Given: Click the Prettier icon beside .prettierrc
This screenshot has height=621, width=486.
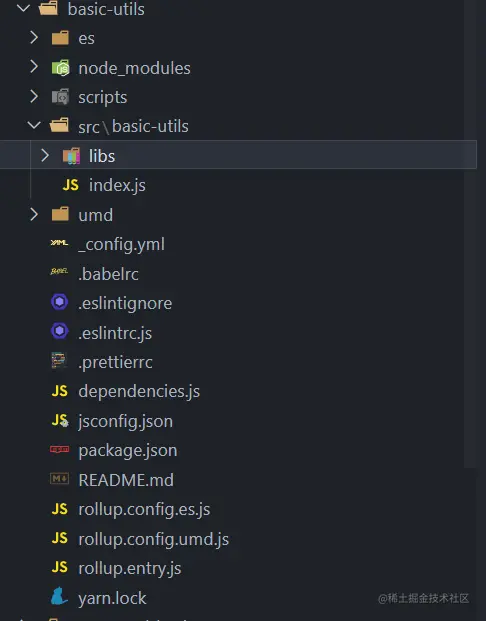Looking at the screenshot, I should click(x=59, y=360).
